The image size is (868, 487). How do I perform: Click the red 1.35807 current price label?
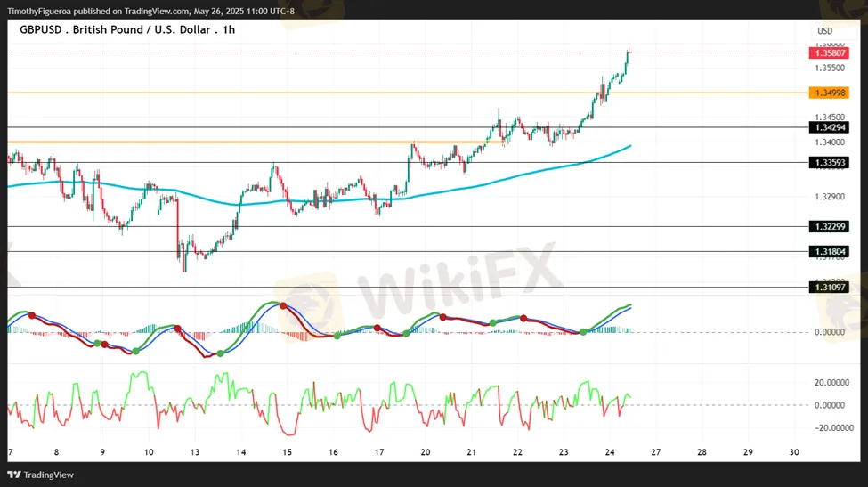pyautogui.click(x=828, y=53)
